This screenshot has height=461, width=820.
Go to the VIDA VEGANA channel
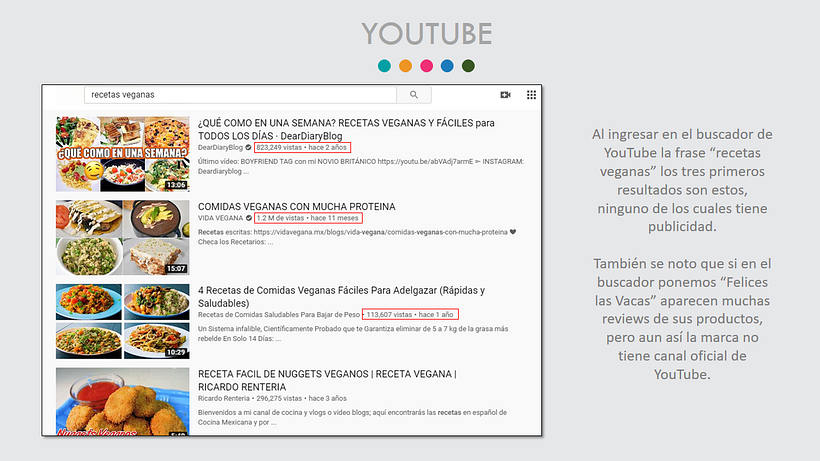[220, 218]
